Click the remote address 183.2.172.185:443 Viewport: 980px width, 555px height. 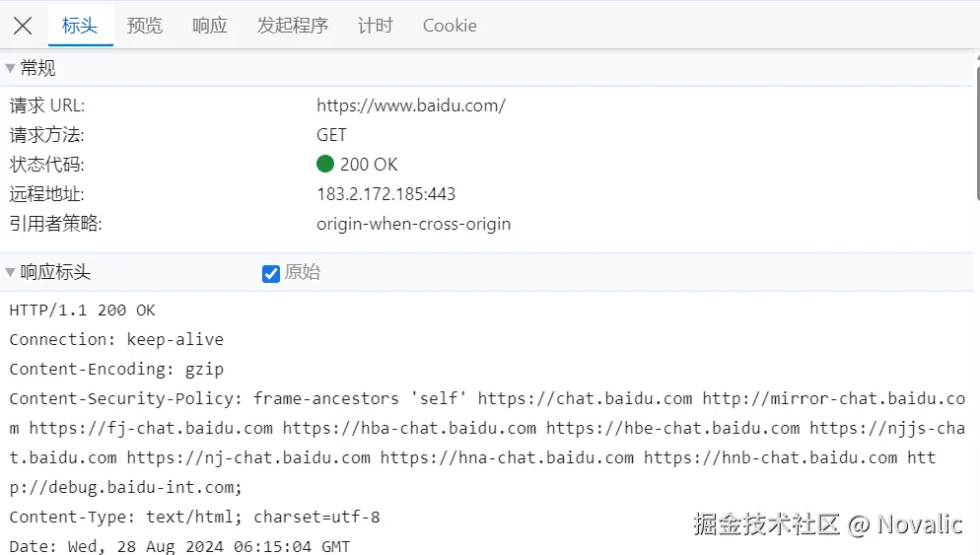(x=385, y=194)
